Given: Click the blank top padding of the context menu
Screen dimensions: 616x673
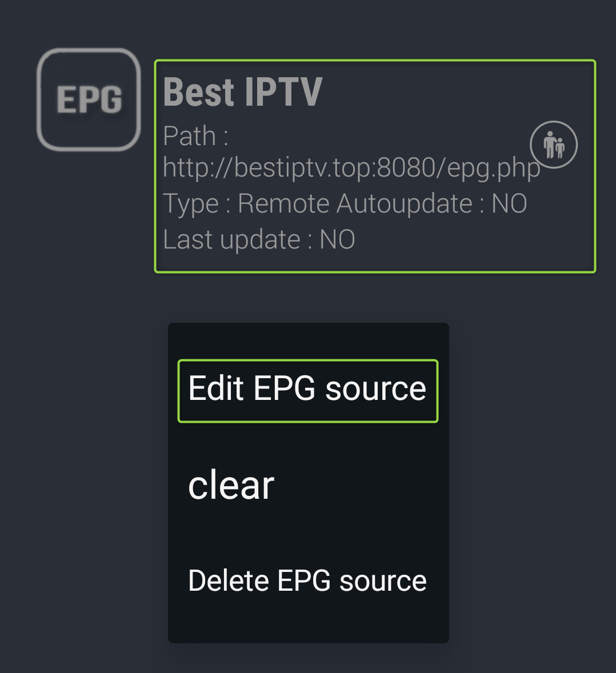Looking at the screenshot, I should pyautogui.click(x=308, y=341).
